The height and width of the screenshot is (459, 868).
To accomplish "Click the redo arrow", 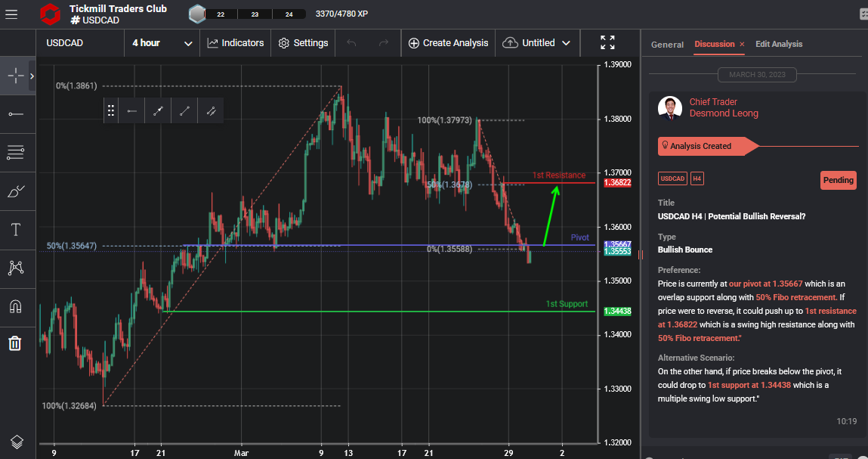I will (383, 43).
